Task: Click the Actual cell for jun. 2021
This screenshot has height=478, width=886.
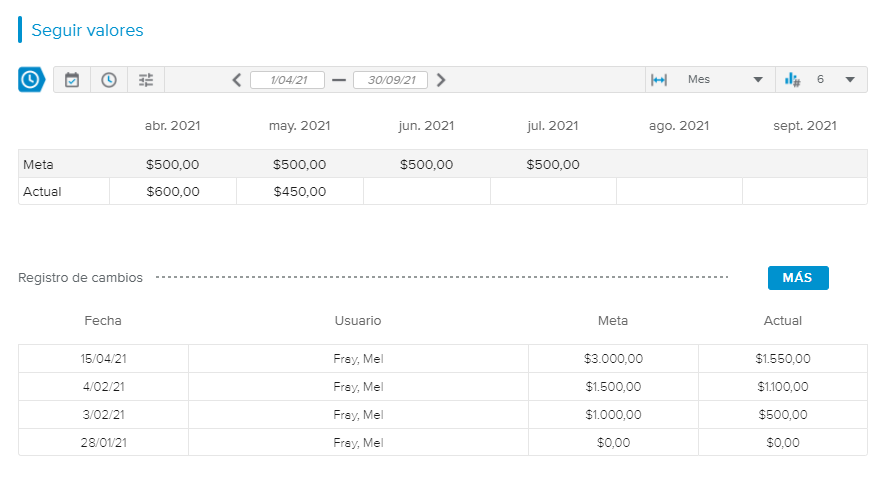Action: point(426,191)
